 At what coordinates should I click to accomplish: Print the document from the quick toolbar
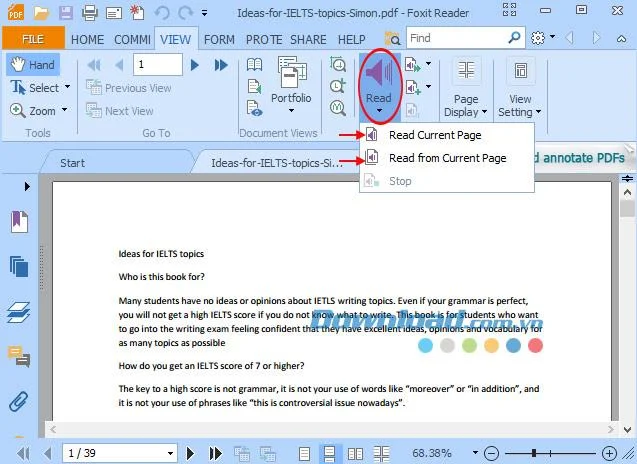(89, 13)
